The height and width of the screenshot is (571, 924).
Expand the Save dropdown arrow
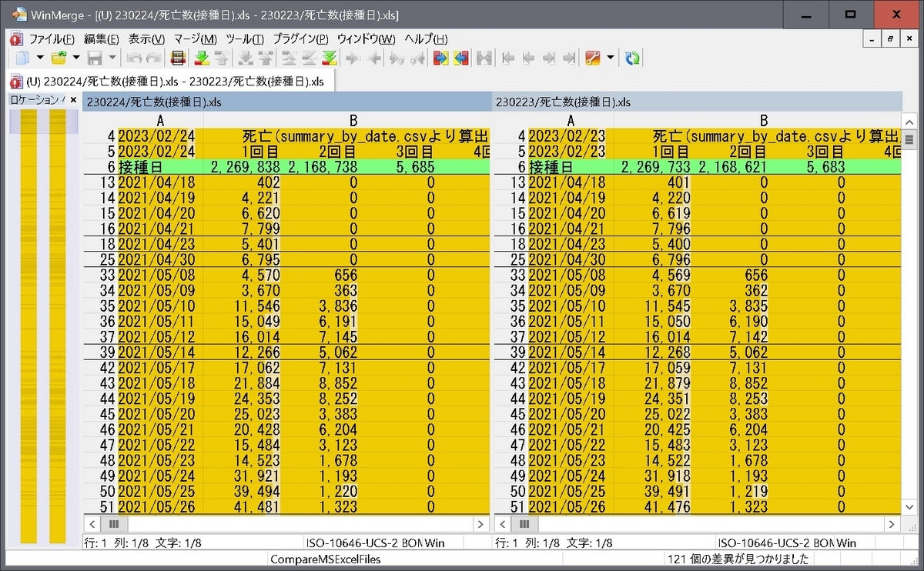[x=112, y=58]
